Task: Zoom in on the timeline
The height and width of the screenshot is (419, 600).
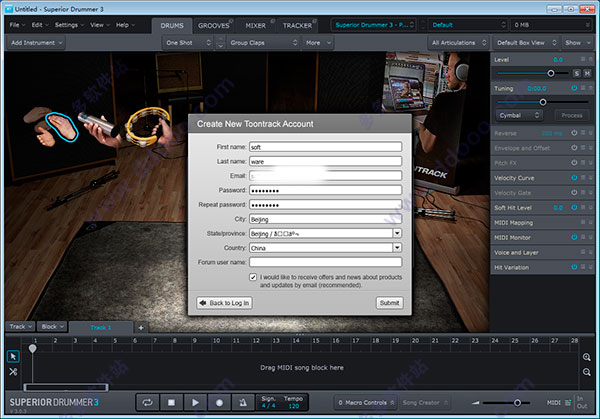Action: coord(586,357)
